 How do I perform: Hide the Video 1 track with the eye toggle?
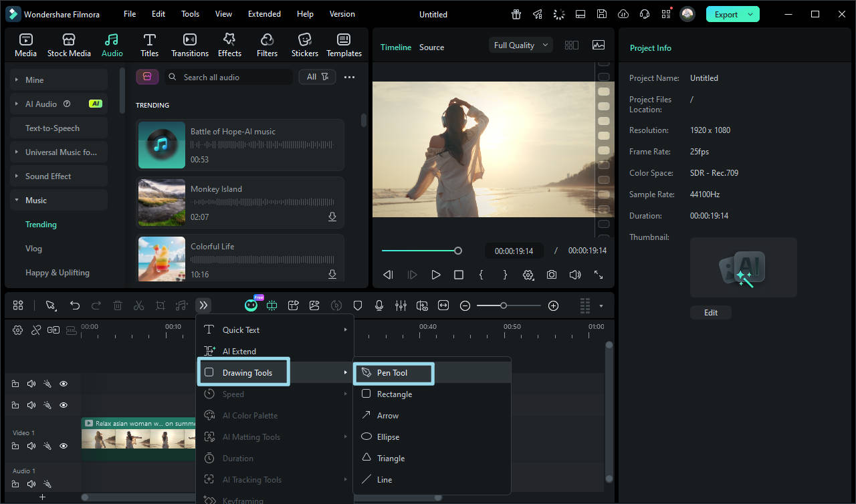[x=63, y=445]
